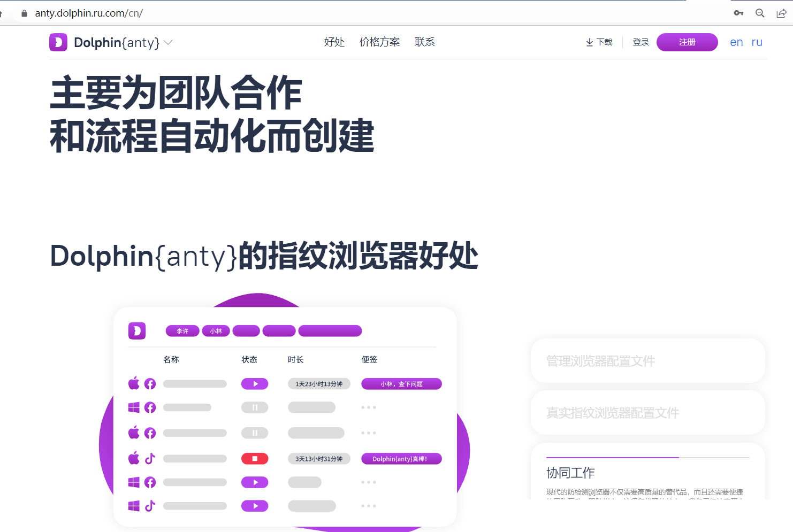Expand the chevron next to Dolphin{anty} logo

(x=168, y=42)
